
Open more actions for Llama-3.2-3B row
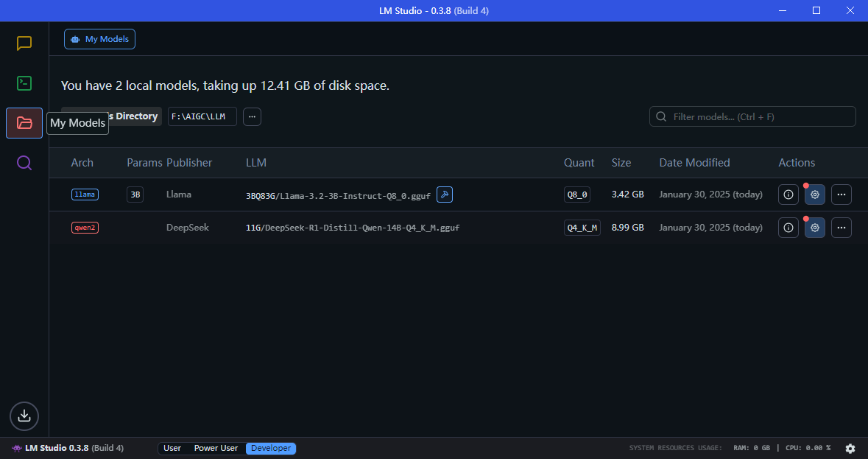[x=841, y=195]
